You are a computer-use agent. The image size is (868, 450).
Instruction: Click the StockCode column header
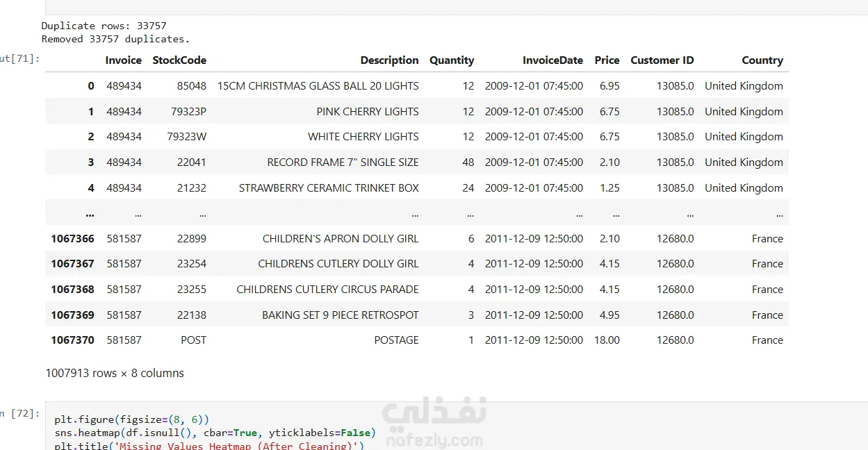(179, 60)
